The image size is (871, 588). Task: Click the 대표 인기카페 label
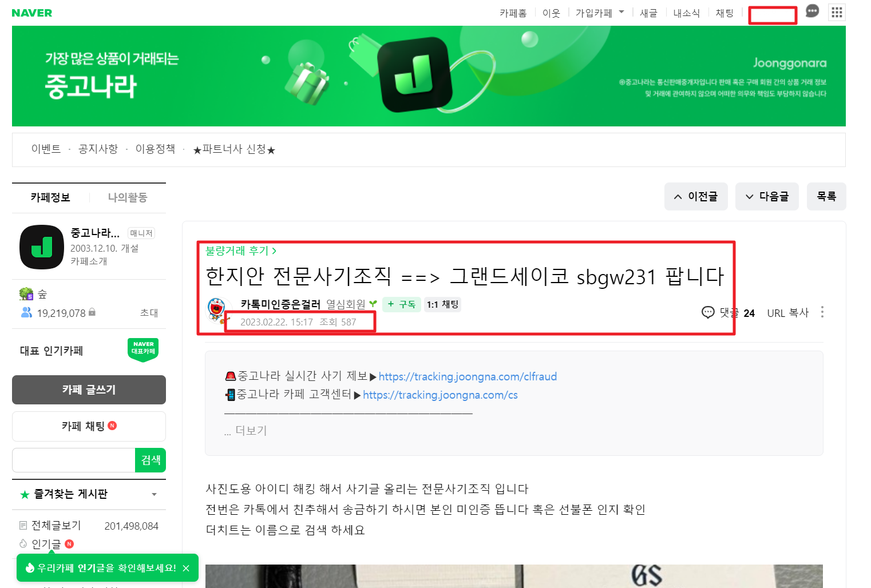(x=52, y=351)
